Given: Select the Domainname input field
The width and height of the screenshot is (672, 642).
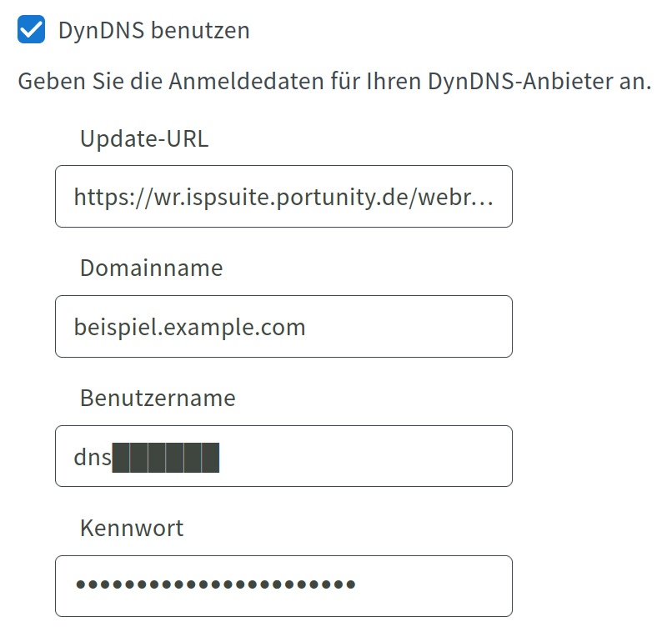Looking at the screenshot, I should (x=283, y=327).
